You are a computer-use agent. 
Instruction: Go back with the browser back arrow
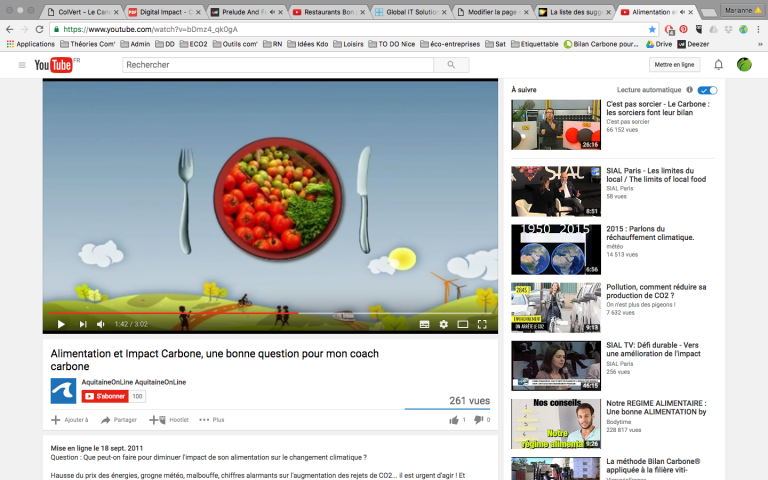[9, 29]
